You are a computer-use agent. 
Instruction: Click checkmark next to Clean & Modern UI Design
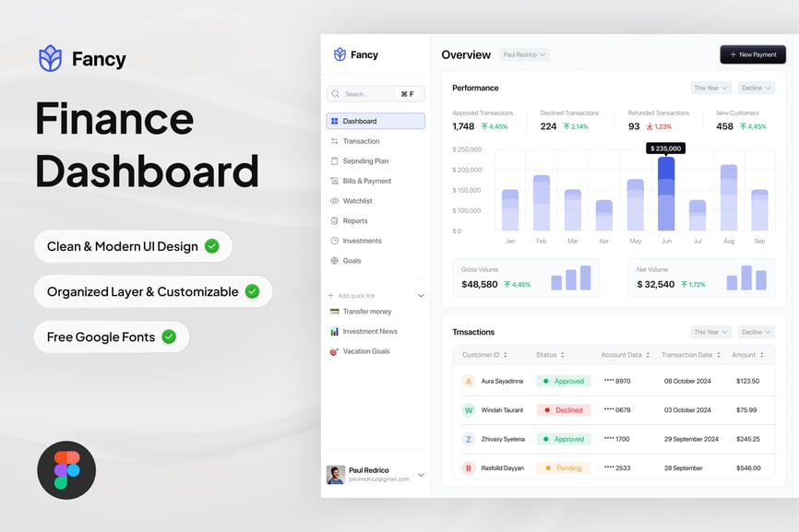tap(212, 246)
